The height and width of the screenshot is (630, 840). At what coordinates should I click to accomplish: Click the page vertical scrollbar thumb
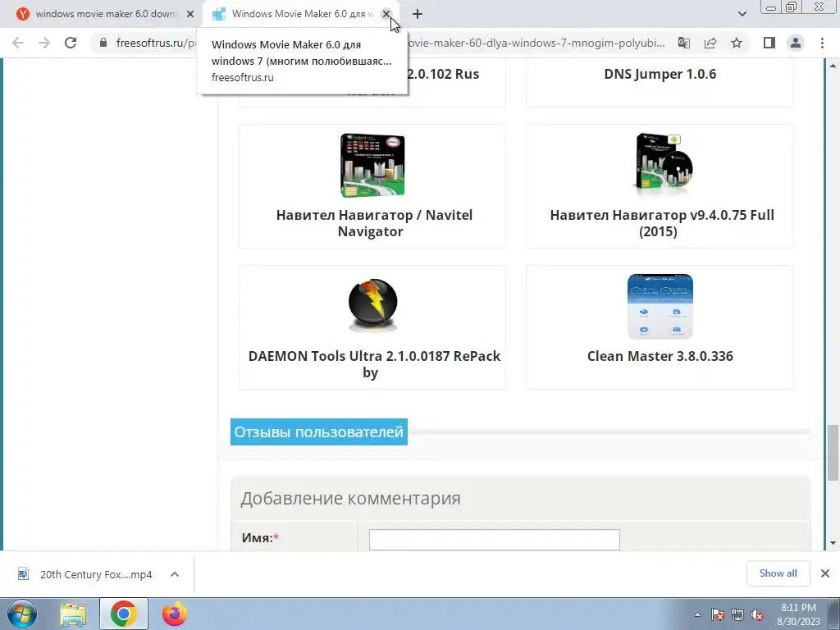833,453
